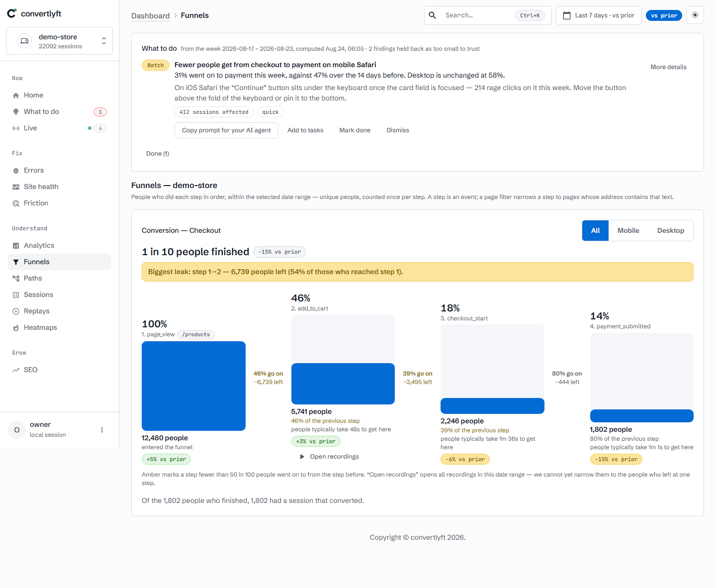Copy prompt for your AI agent
This screenshot has width=716, height=588.
pyautogui.click(x=226, y=130)
